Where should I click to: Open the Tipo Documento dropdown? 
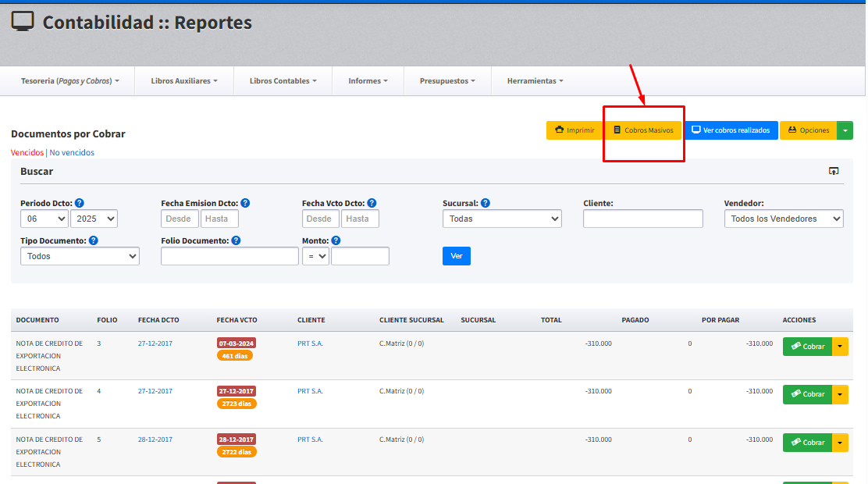(x=80, y=256)
